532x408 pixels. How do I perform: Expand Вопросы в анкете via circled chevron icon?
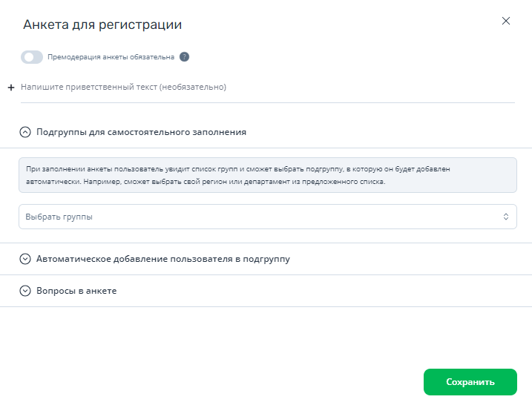[x=25, y=291]
